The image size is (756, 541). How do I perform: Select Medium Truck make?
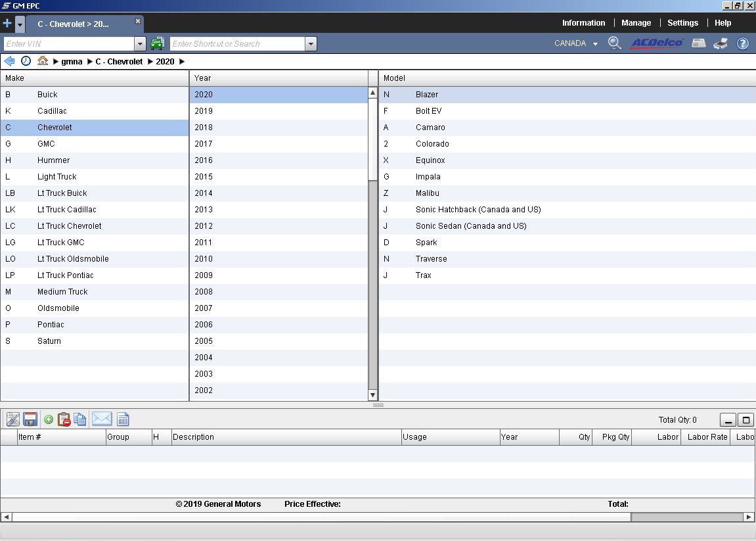coord(95,291)
